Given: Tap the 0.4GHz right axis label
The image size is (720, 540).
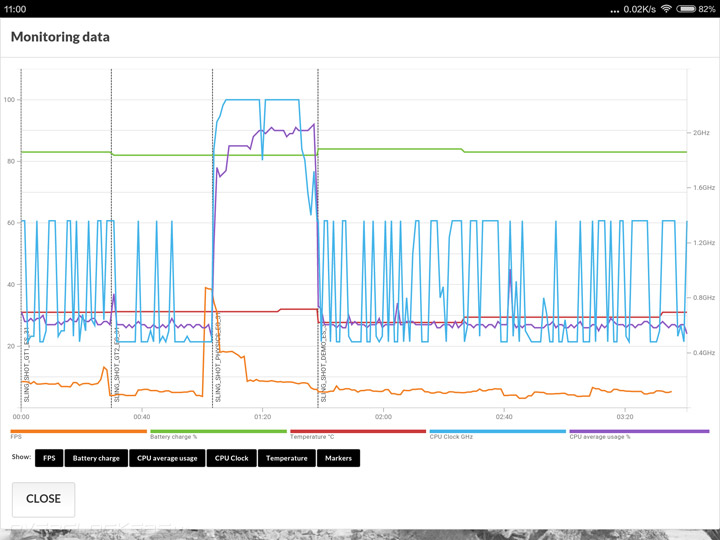Looking at the screenshot, I should 703,353.
